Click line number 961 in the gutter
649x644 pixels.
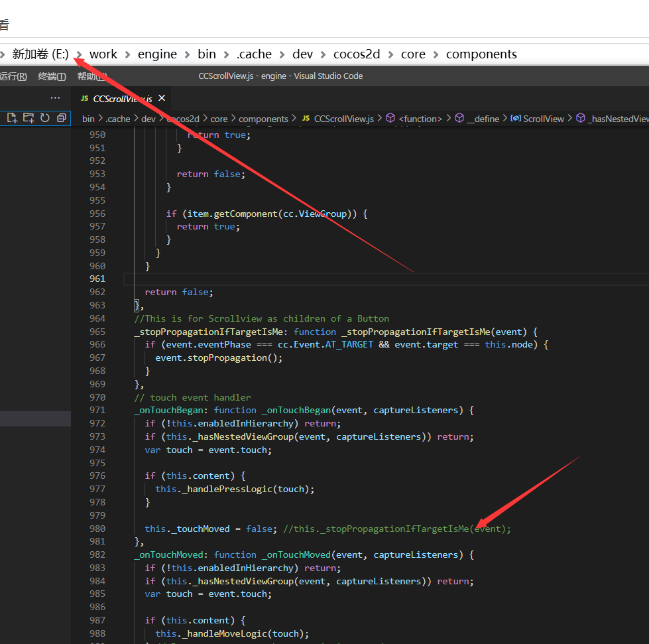tap(97, 279)
